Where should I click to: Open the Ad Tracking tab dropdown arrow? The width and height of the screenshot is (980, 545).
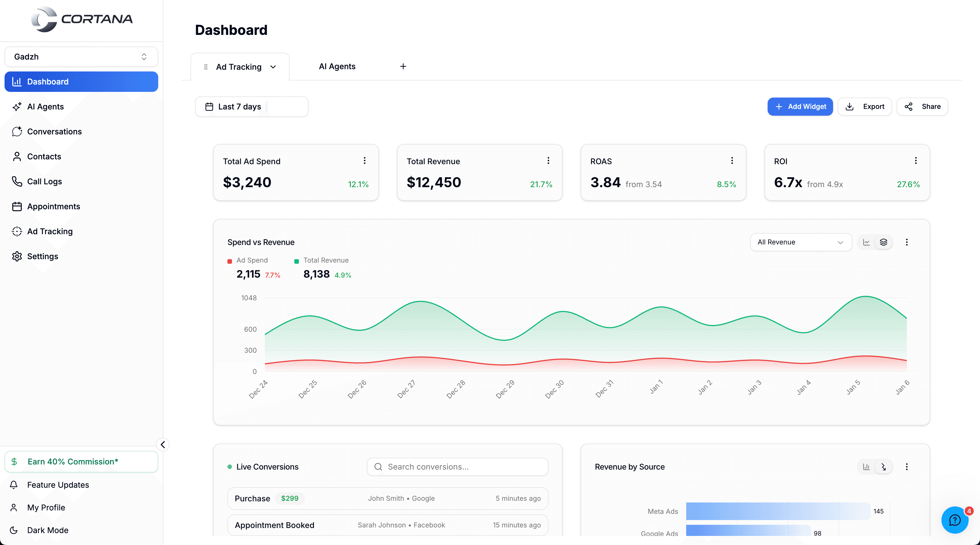273,67
